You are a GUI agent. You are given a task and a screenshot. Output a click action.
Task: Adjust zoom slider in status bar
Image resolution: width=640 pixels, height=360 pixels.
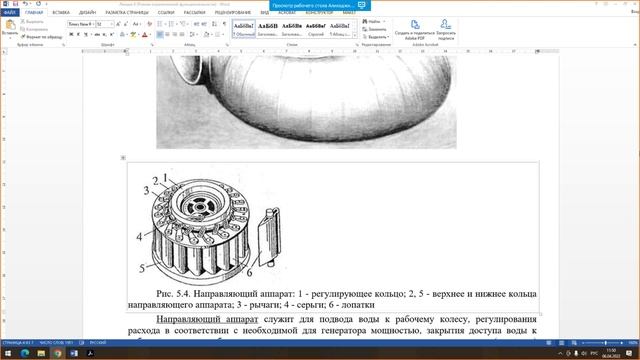605,343
